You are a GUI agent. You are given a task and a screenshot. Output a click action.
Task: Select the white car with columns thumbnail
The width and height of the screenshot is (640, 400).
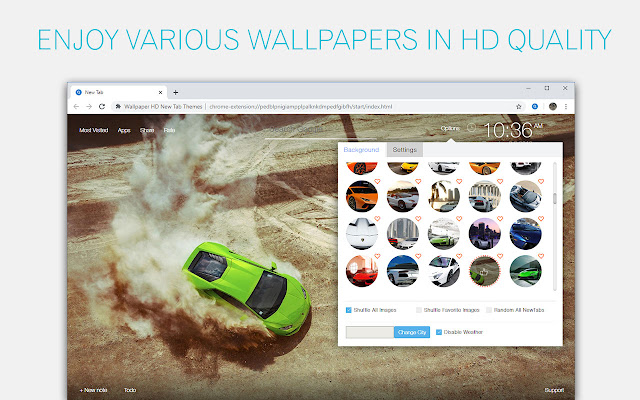pos(484,196)
